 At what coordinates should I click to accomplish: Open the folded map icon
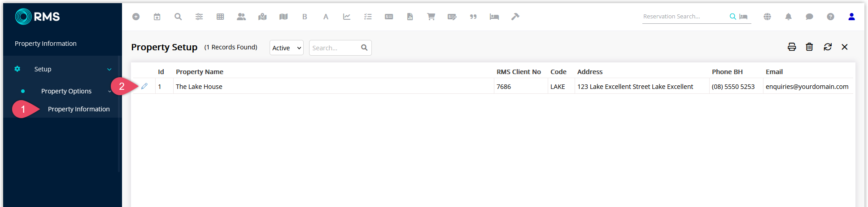(284, 17)
